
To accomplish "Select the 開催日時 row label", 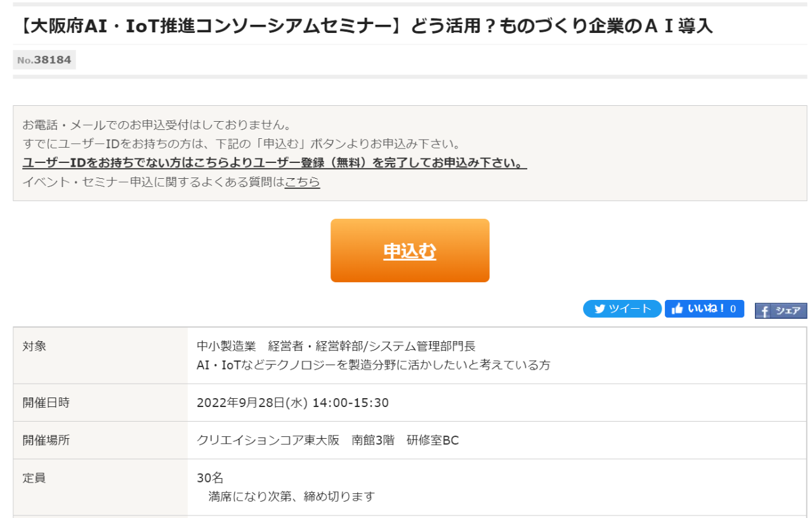I will coord(46,403).
